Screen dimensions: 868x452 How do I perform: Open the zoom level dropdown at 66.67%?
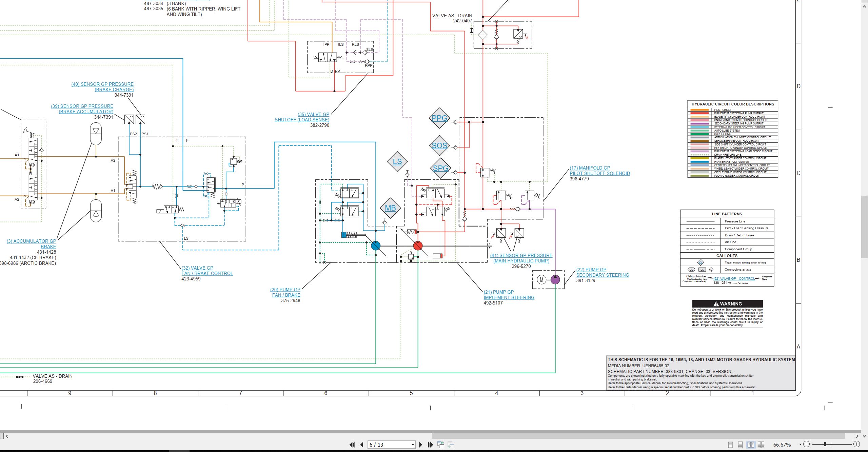(x=800, y=445)
